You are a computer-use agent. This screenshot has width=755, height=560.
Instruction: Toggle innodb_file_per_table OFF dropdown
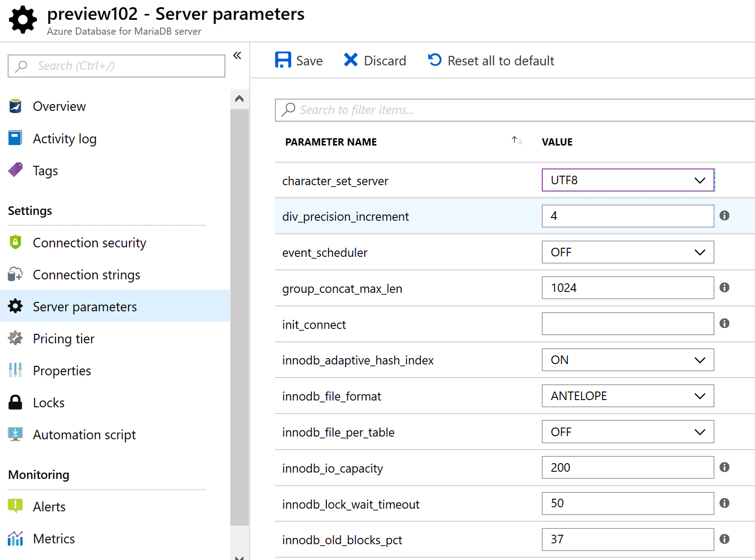(x=628, y=432)
